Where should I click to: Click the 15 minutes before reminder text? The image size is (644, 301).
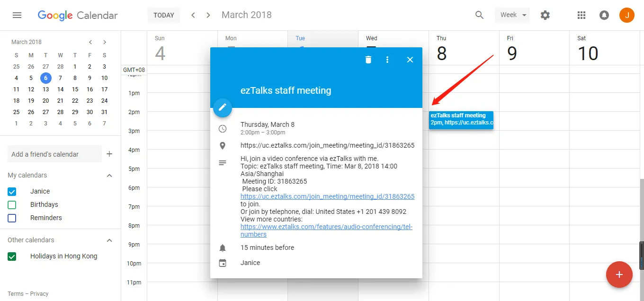[x=267, y=248]
